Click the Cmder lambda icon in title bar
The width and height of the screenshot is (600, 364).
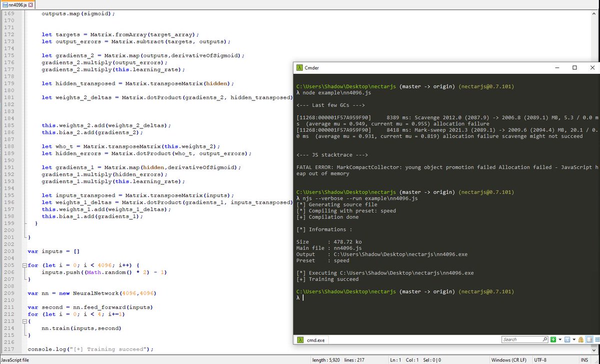(299, 67)
